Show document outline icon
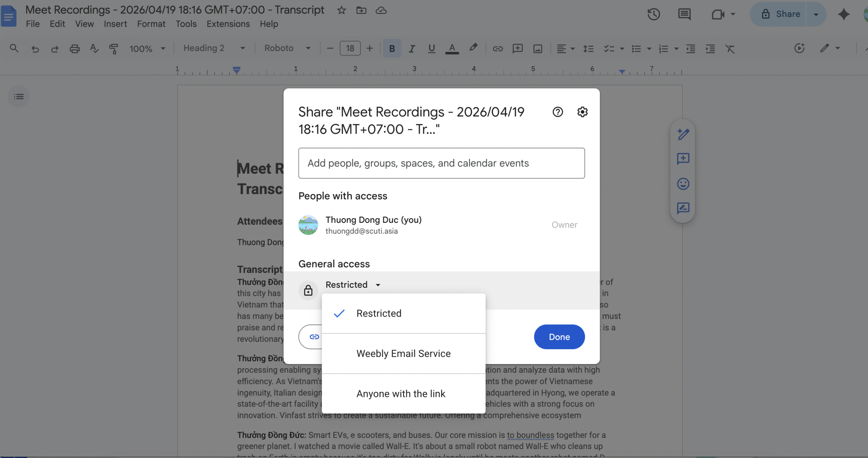Image resolution: width=868 pixels, height=458 pixels. point(19,97)
